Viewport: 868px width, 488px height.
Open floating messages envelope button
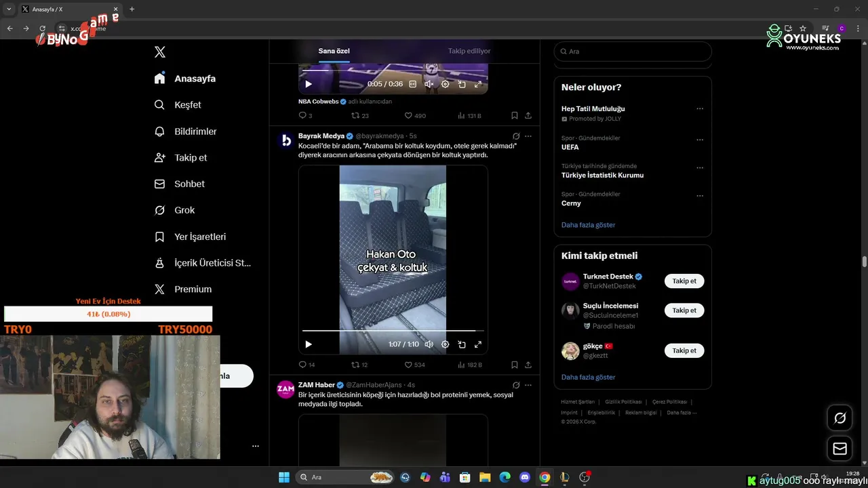840,449
